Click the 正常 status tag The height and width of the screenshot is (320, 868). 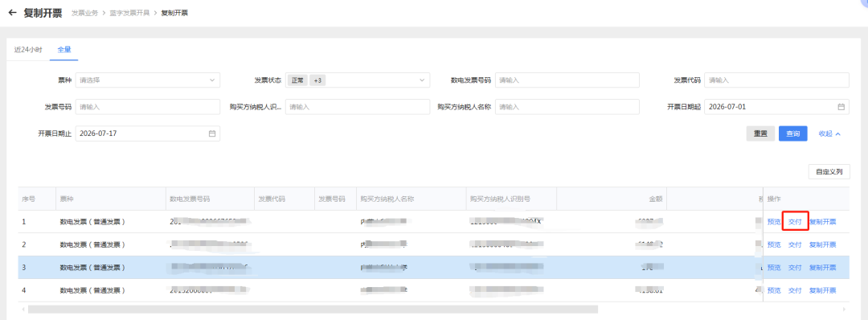tap(298, 80)
